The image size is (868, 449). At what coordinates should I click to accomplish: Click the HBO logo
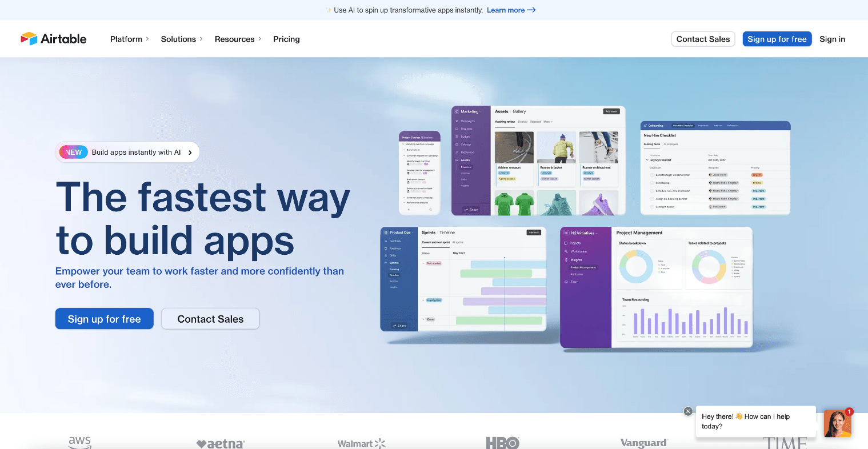(x=503, y=443)
